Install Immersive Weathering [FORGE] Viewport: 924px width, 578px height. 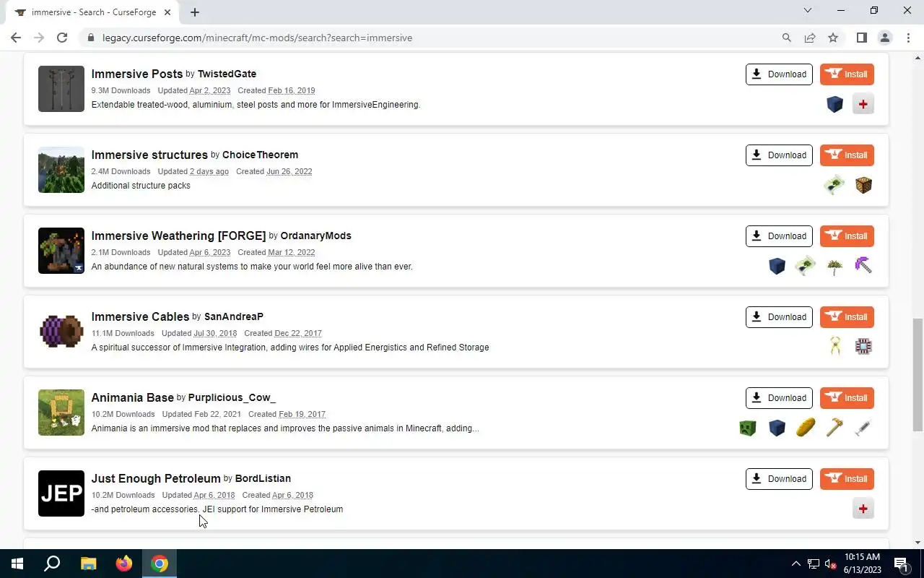click(x=847, y=236)
